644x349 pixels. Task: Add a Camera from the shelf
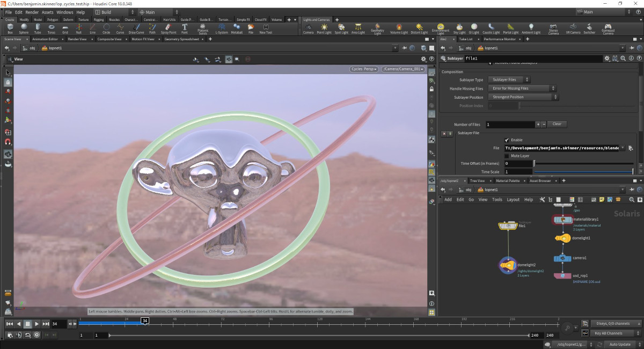(x=308, y=28)
